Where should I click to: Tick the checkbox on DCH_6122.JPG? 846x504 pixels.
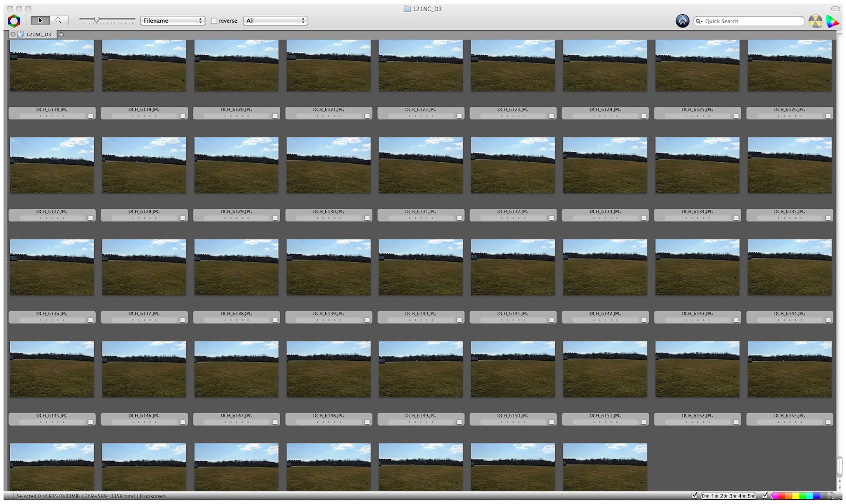[x=459, y=116]
